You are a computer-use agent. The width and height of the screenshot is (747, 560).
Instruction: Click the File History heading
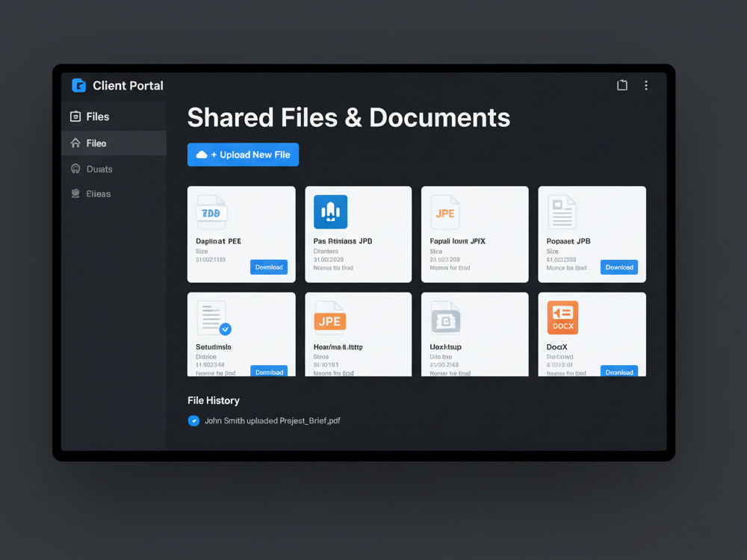tap(214, 400)
